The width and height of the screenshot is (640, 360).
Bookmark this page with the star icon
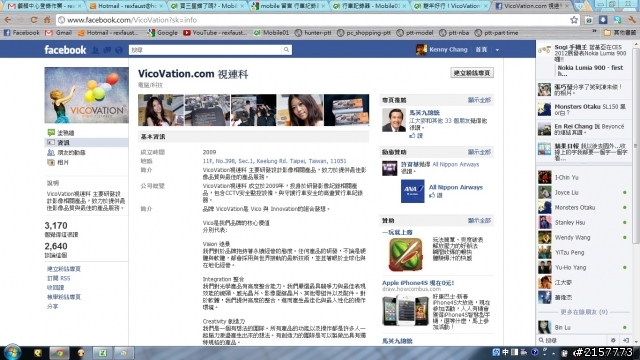pos(574,20)
